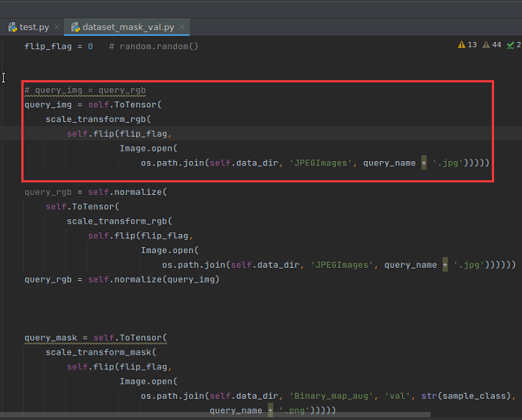The height and width of the screenshot is (420, 522).
Task: Click the commented '# query_img = query_rgb' line
Action: [85, 90]
